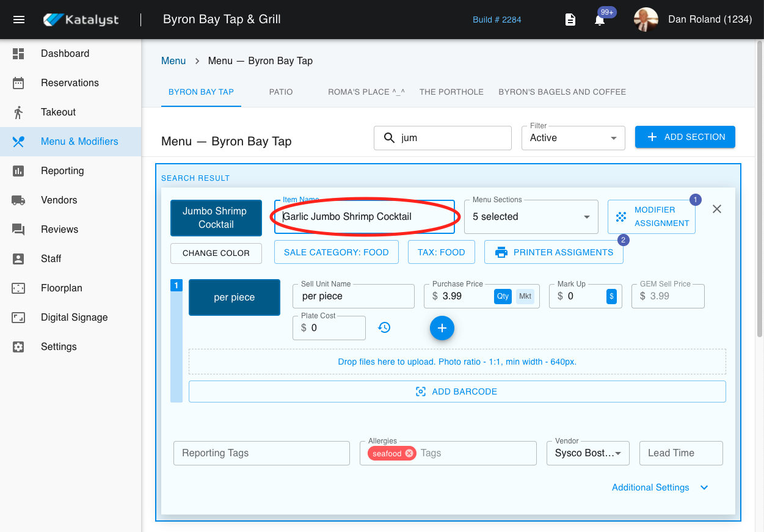Open the document icon in header

(x=570, y=20)
